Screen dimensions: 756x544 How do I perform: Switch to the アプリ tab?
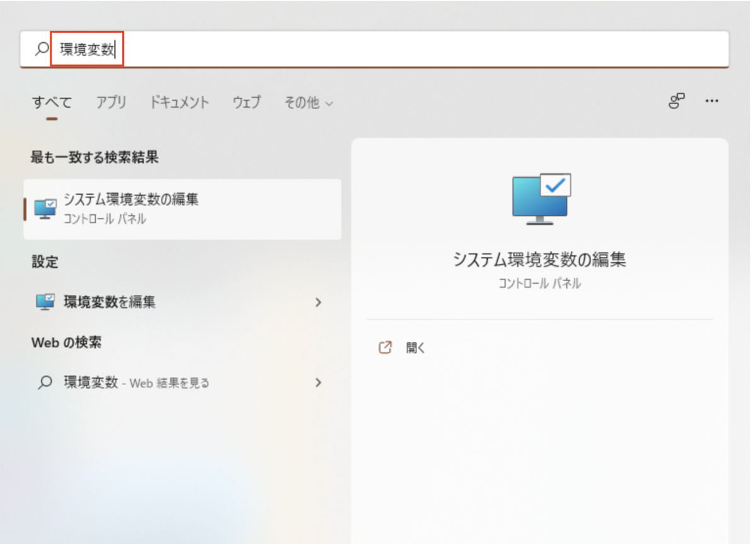(x=111, y=103)
